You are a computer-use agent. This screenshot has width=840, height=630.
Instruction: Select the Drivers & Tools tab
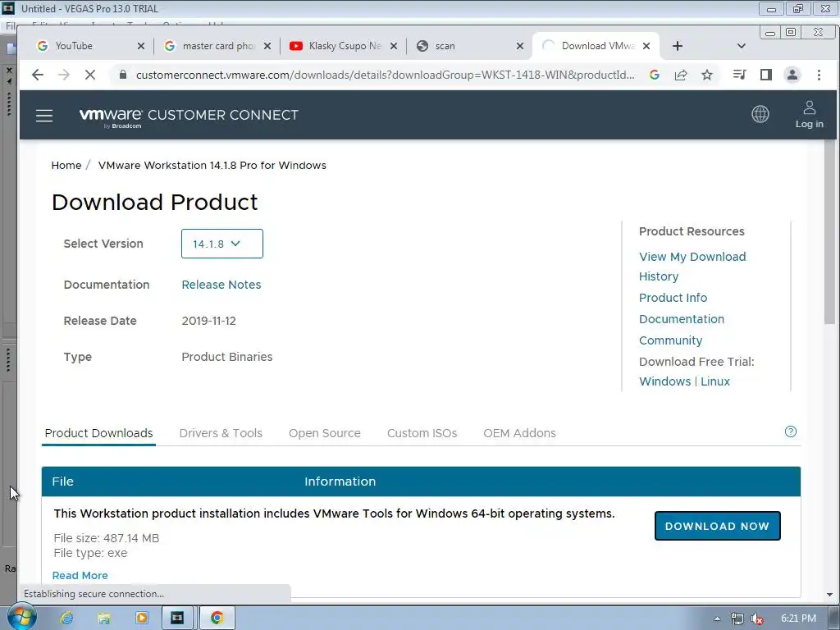[x=221, y=433]
